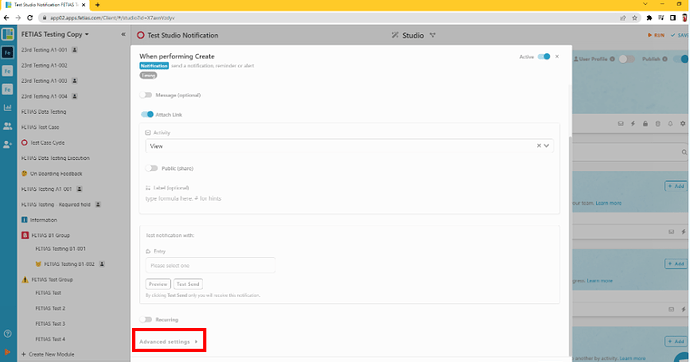The height and width of the screenshot is (362, 690).
Task: Open the Entry 'Please select one' dropdown
Action: click(210, 265)
